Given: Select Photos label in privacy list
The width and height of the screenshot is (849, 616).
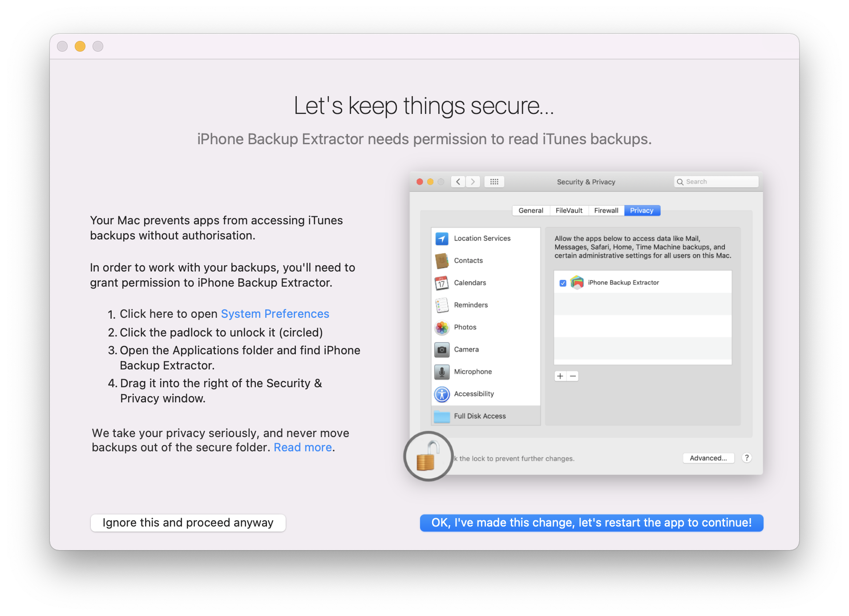Looking at the screenshot, I should (465, 328).
